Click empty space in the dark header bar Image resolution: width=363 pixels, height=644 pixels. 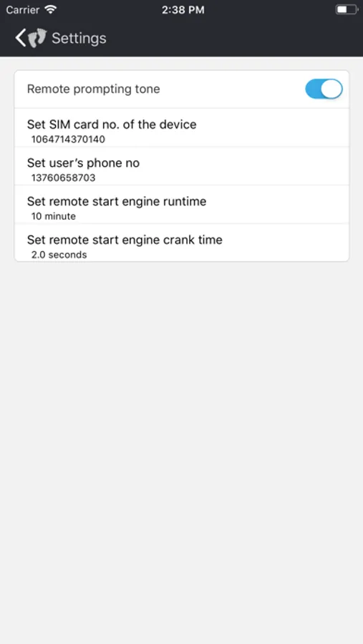234,38
